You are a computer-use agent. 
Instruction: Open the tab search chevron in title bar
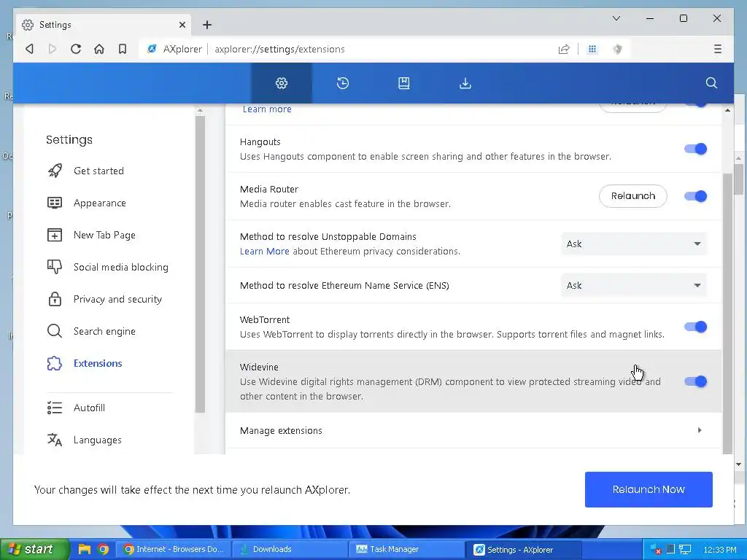coord(616,18)
